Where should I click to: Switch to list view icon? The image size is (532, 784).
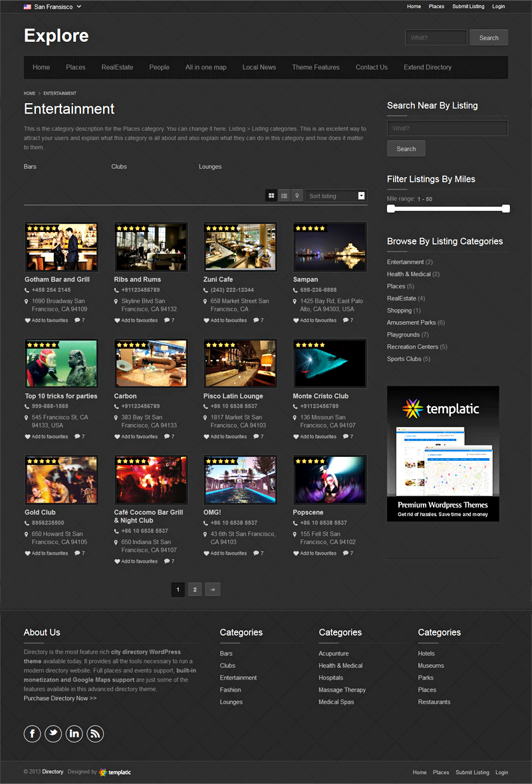point(284,196)
